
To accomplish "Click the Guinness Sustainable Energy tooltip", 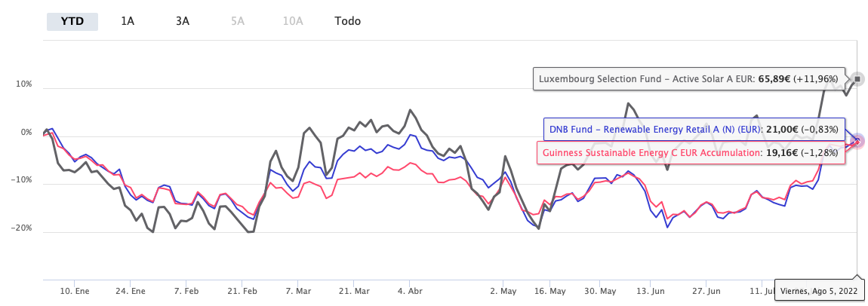I will (691, 152).
